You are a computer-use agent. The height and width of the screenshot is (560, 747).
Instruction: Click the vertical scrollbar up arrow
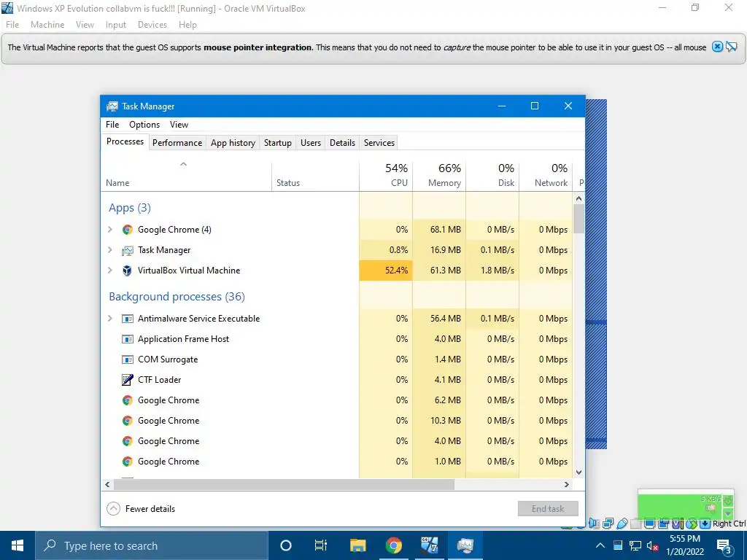578,198
